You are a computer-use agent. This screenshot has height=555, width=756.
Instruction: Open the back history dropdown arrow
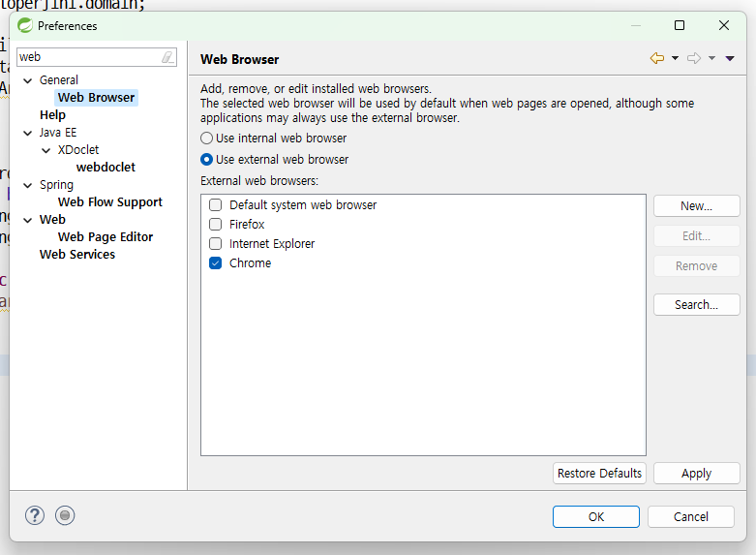coord(675,58)
